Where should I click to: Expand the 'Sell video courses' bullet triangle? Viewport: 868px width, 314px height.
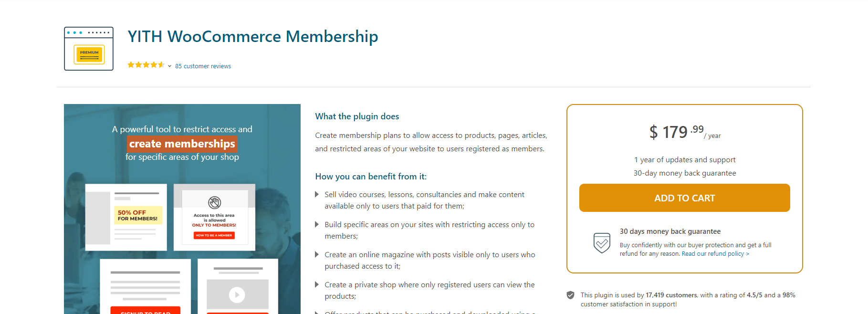point(317,194)
